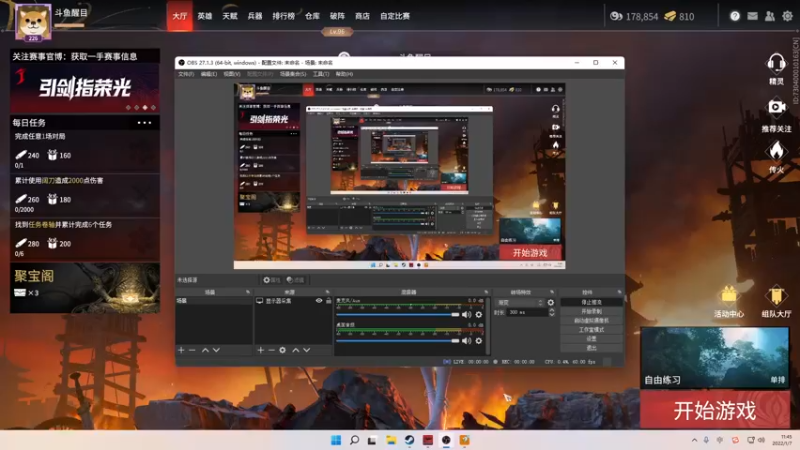The width and height of the screenshot is (800, 450).
Task: Switch to the 排行榜 tab in game
Action: pyautogui.click(x=284, y=16)
